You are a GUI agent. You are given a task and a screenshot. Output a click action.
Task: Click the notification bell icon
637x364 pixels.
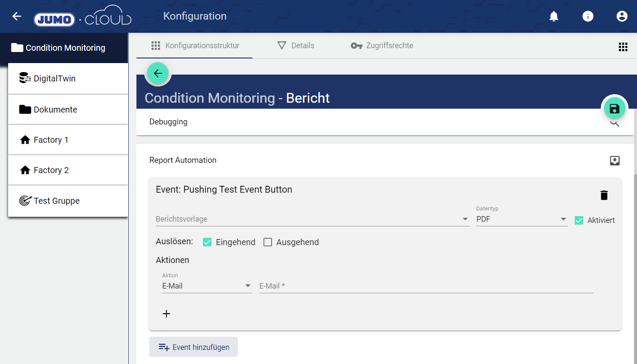[x=553, y=16]
